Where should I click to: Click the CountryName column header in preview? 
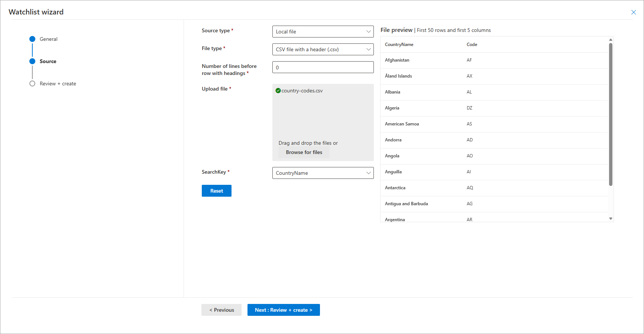(x=399, y=45)
